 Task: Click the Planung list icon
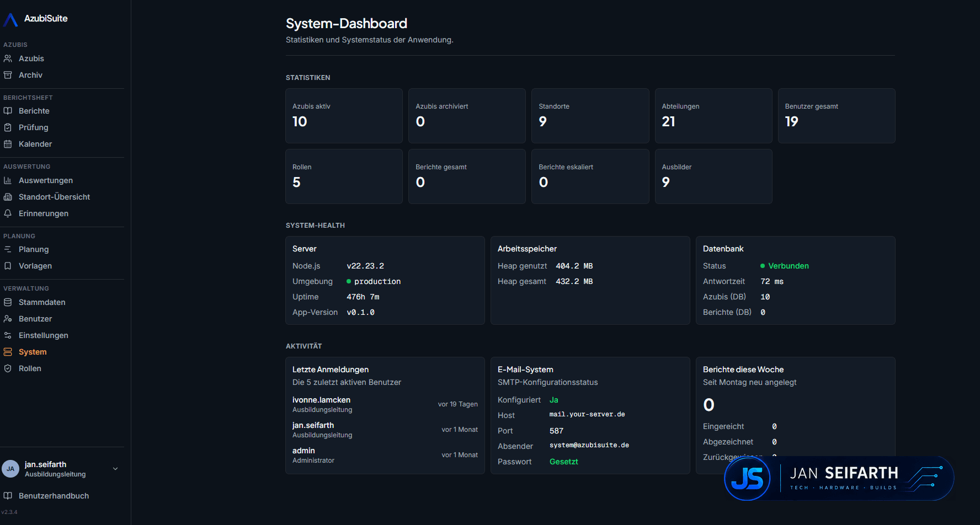click(8, 249)
